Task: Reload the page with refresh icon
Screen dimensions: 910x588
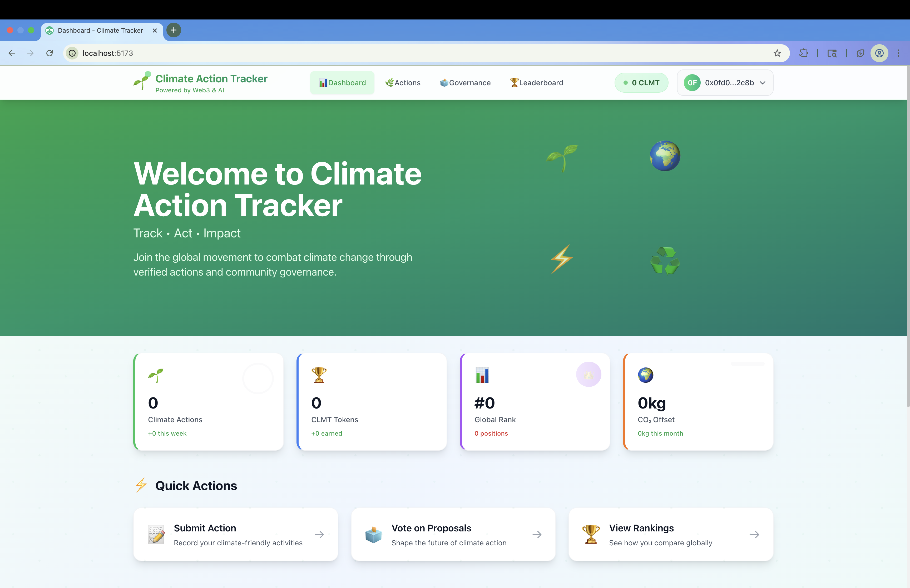Action: pyautogui.click(x=50, y=53)
